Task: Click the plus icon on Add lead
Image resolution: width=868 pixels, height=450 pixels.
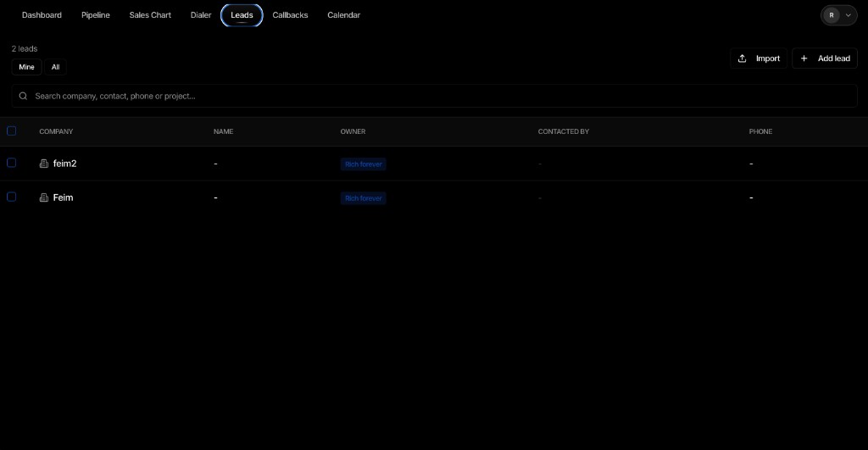Action: tap(804, 58)
